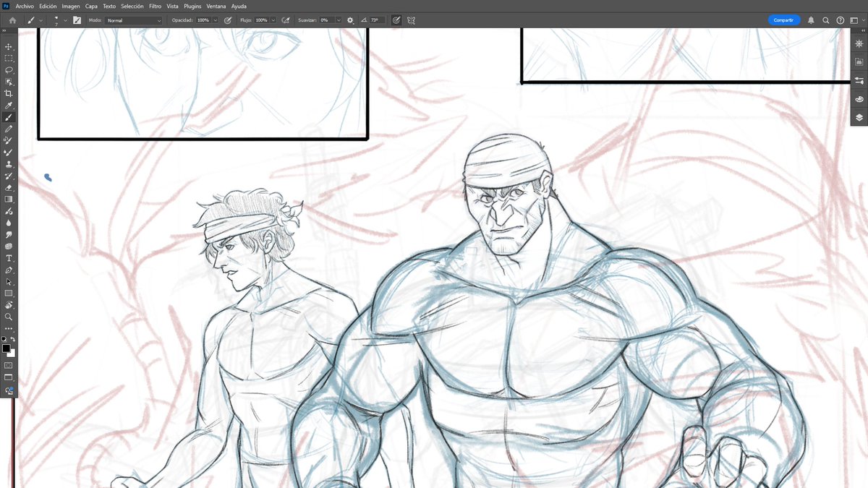This screenshot has width=868, height=488.
Task: Select the Horizontal Type tool
Action: (9, 258)
